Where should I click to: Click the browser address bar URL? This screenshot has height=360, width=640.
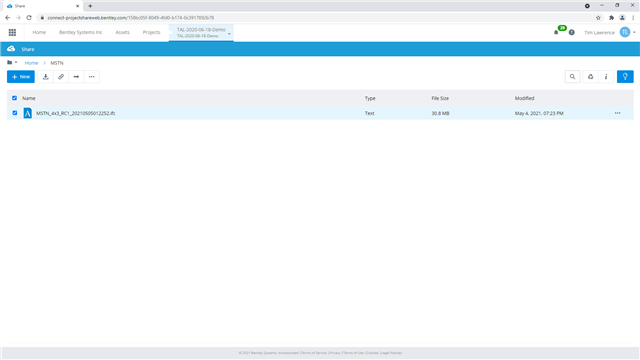coord(131,18)
